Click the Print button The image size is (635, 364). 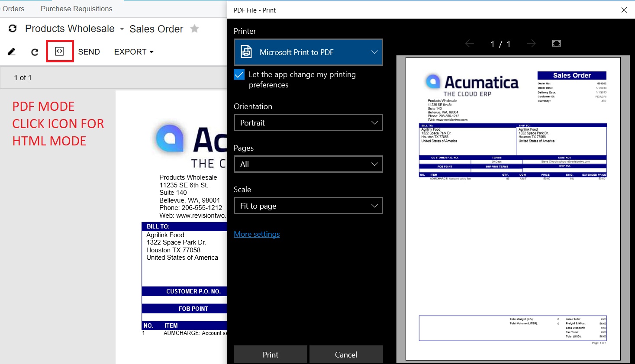(x=271, y=354)
